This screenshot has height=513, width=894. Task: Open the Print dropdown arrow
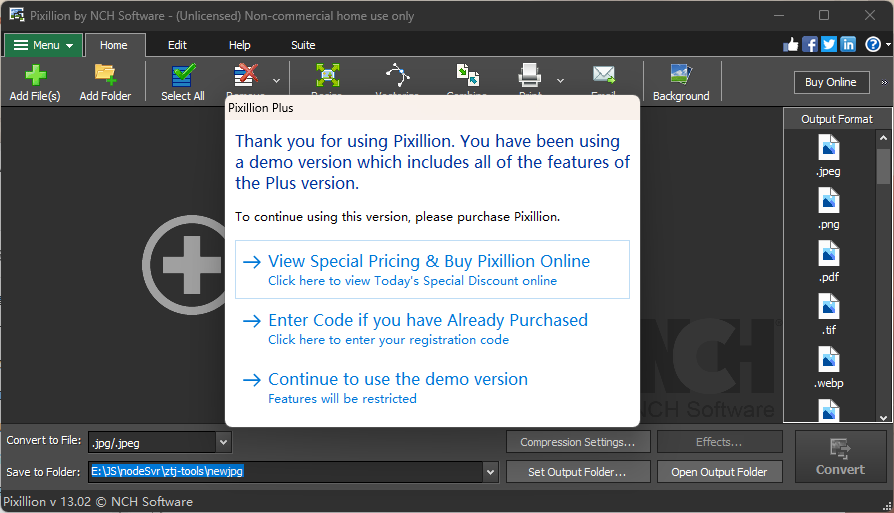(x=560, y=81)
